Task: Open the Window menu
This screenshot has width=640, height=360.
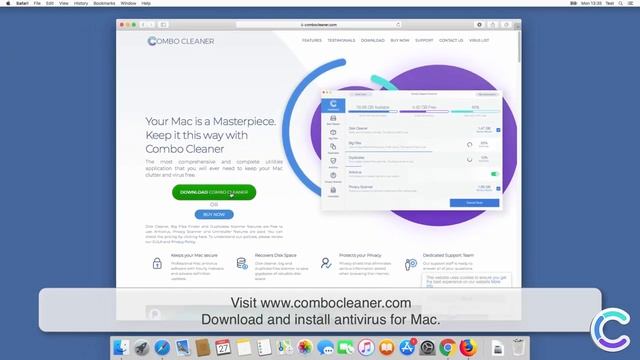Action: click(x=128, y=3)
